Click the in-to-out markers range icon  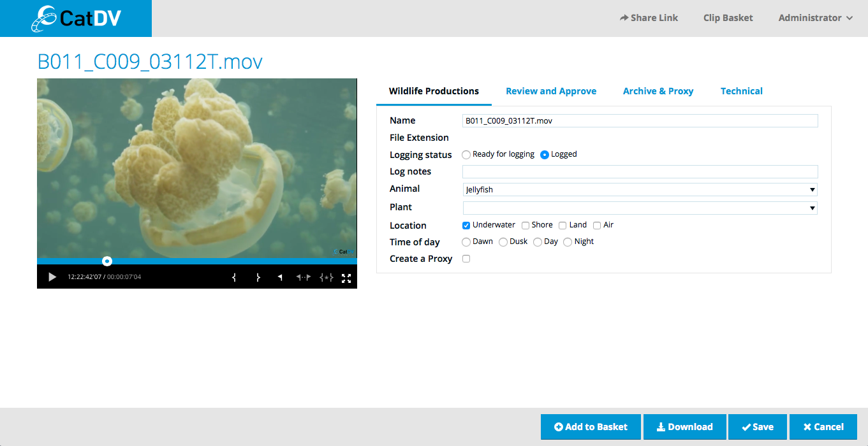tap(304, 277)
